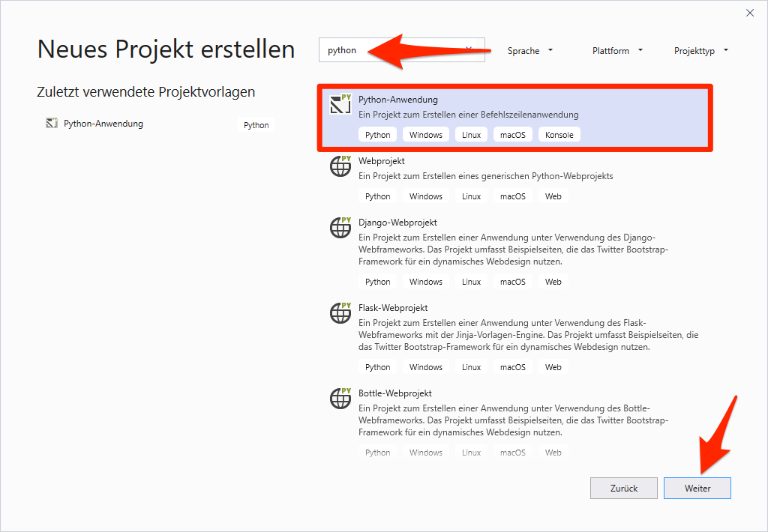Click the Bottle-Webframeworks description paragraph

tap(513, 420)
